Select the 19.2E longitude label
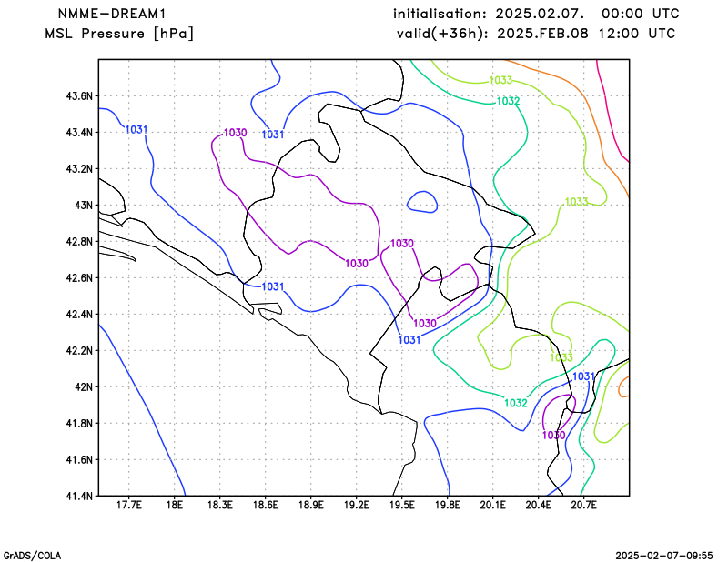Viewport: 728px width, 562px height. pyautogui.click(x=356, y=506)
